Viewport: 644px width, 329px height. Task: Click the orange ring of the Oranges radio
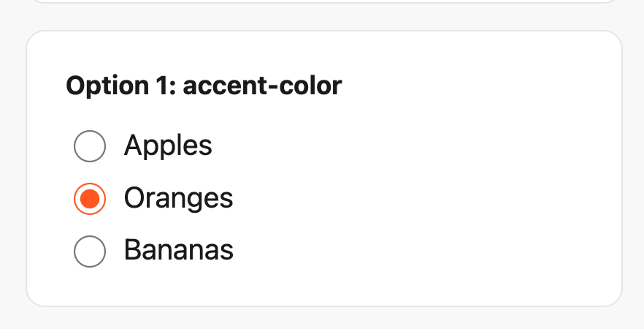76,199
